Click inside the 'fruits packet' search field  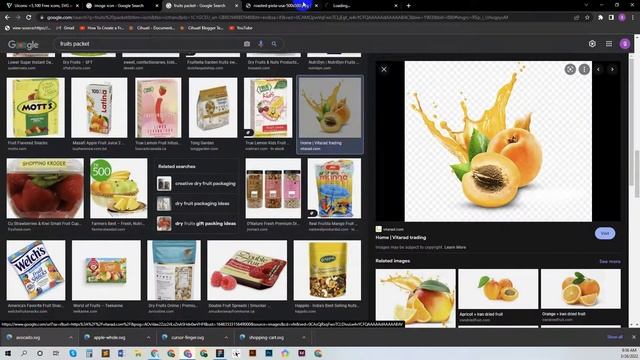click(x=149, y=44)
